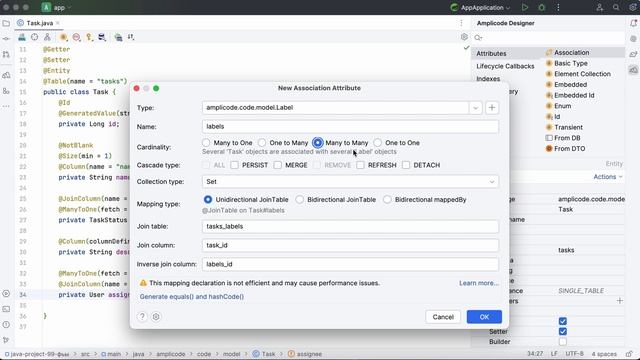Open the help question mark in dialog
Image resolution: width=640 pixels, height=360 pixels.
tap(142, 317)
